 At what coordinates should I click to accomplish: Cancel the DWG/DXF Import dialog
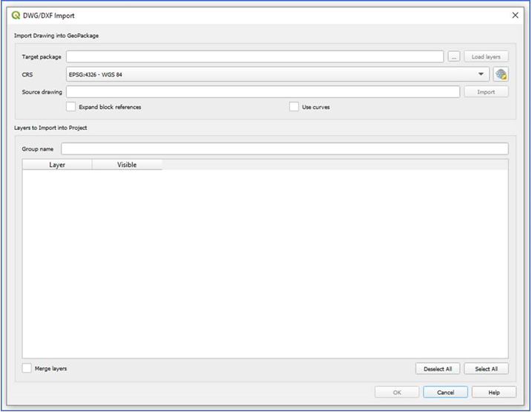click(x=445, y=392)
